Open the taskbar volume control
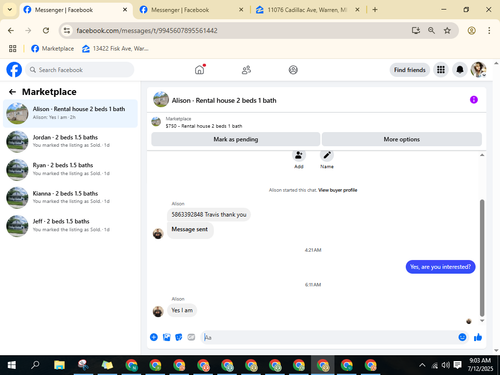500x375 pixels. click(x=446, y=365)
